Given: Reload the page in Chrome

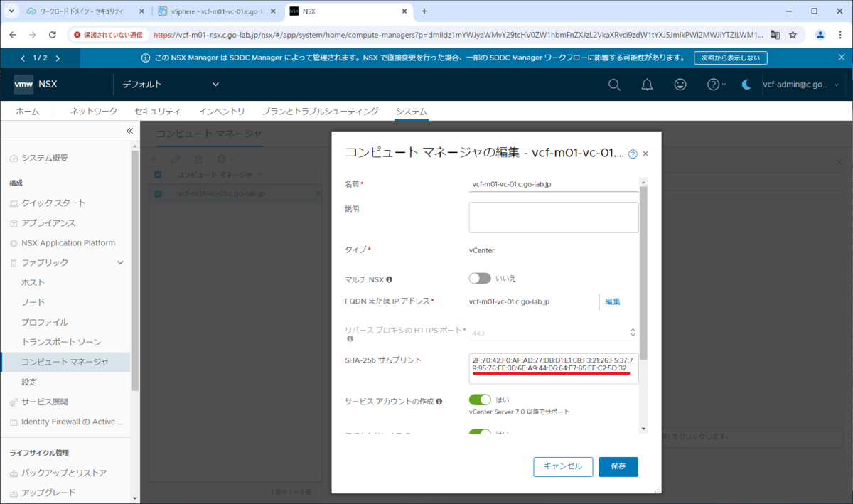Looking at the screenshot, I should 53,34.
